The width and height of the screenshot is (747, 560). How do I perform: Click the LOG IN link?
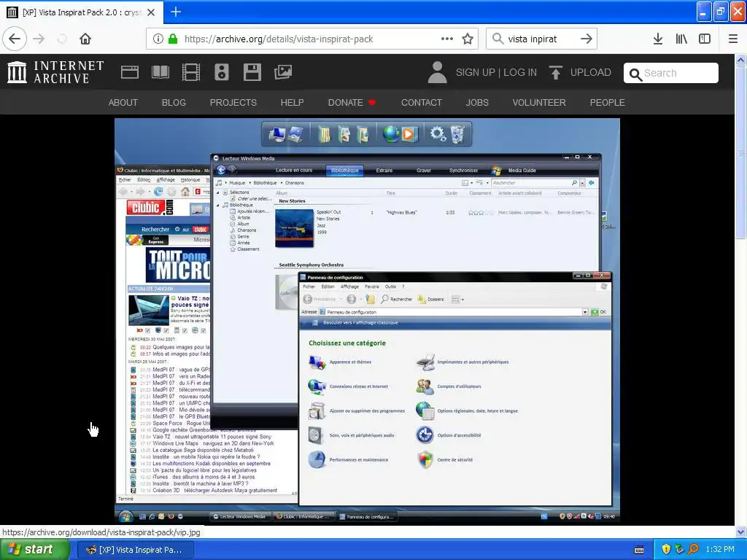coord(520,72)
